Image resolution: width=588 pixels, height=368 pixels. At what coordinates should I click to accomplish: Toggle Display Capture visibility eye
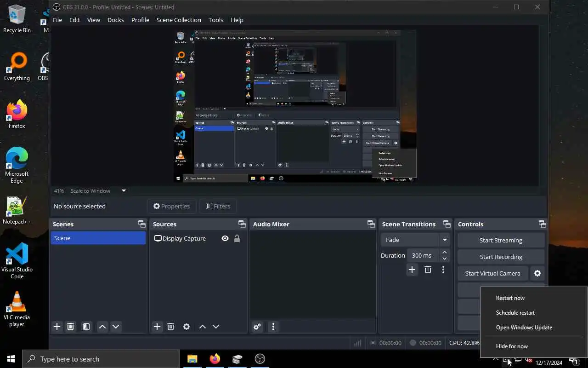point(225,238)
